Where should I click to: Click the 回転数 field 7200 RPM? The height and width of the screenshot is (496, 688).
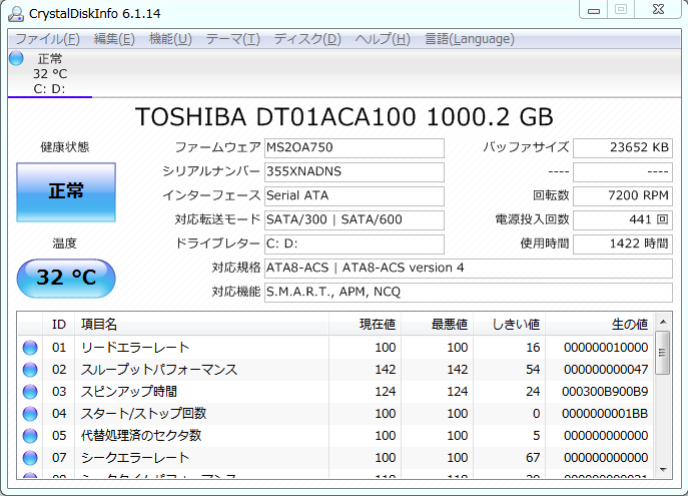click(623, 196)
